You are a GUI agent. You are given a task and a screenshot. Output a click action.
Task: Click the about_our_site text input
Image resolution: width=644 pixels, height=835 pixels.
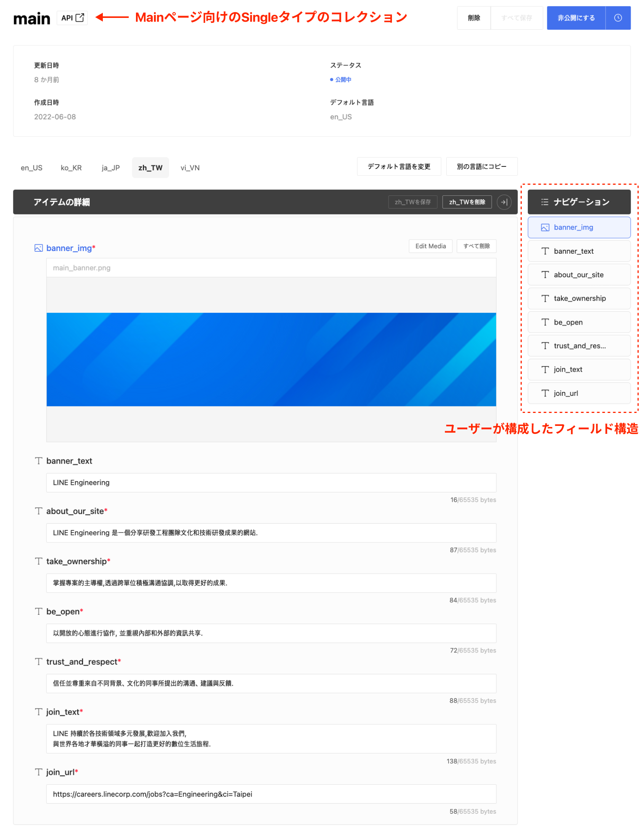coord(272,533)
